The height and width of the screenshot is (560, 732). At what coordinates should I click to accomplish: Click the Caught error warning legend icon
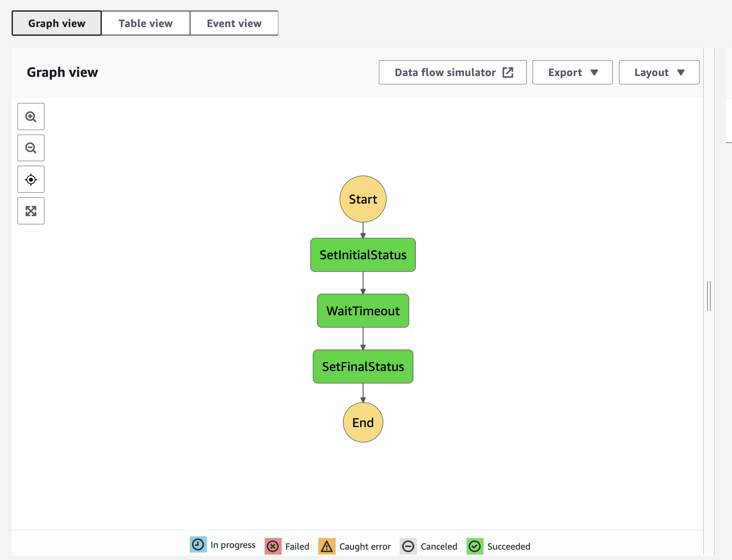327,545
